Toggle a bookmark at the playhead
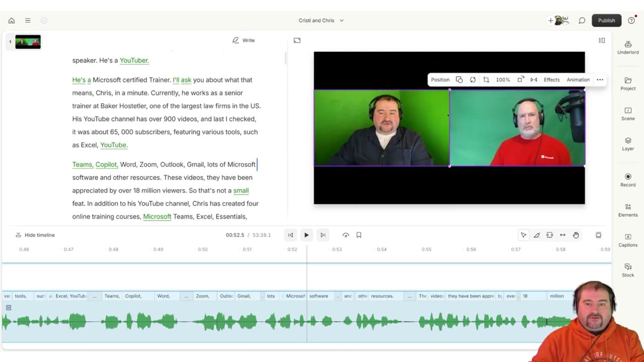 (358, 235)
